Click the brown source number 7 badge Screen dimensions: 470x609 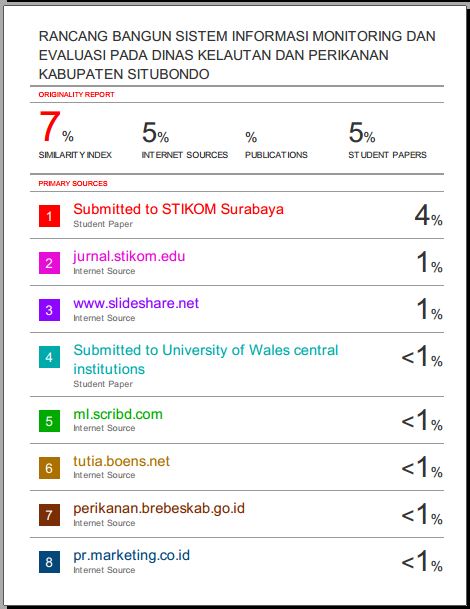click(49, 515)
